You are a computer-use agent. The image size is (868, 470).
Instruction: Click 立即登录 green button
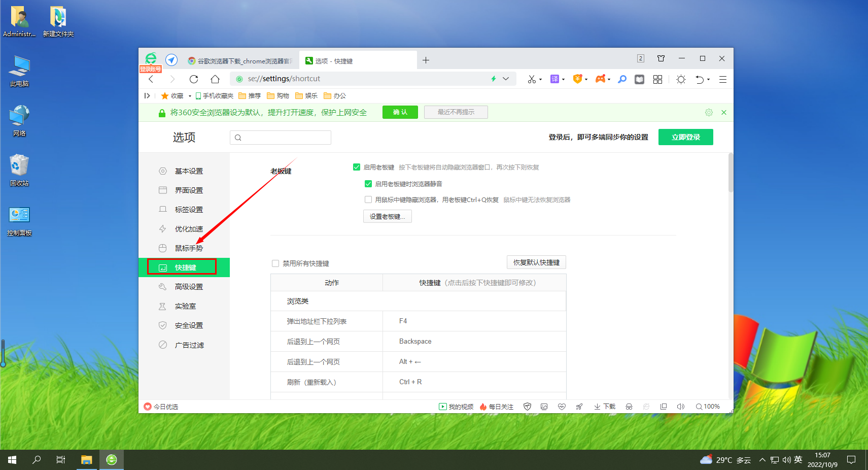686,137
